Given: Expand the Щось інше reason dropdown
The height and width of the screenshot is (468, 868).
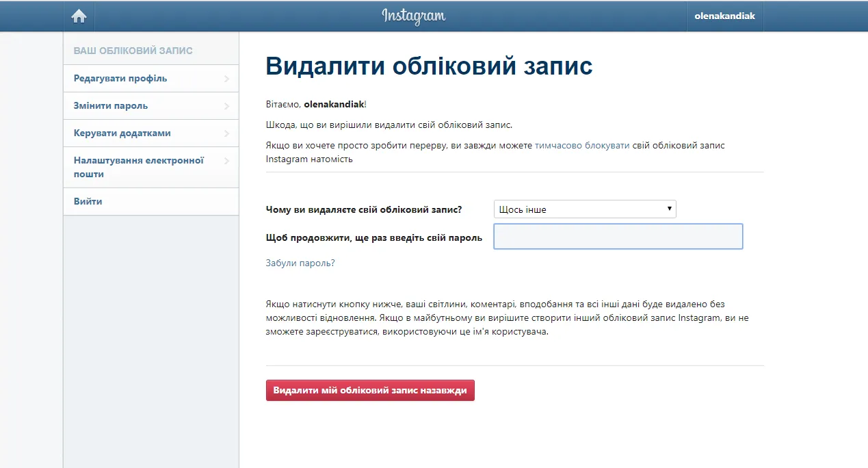Looking at the screenshot, I should [x=585, y=209].
